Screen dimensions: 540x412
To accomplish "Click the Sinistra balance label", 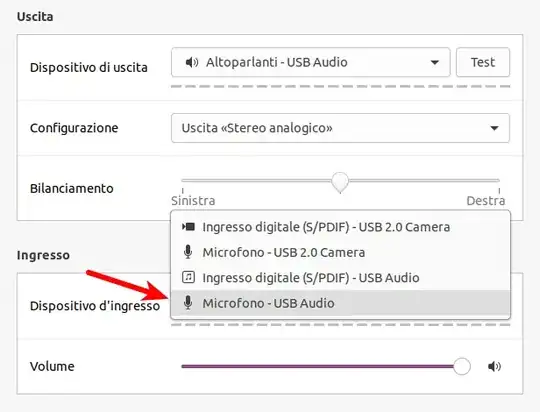I will 193,200.
